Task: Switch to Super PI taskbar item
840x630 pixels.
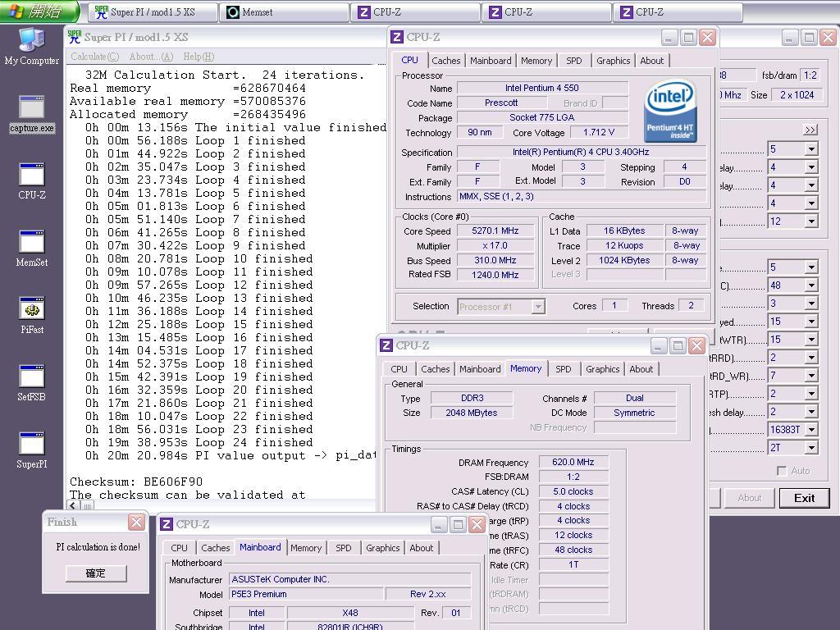Action: 153,12
